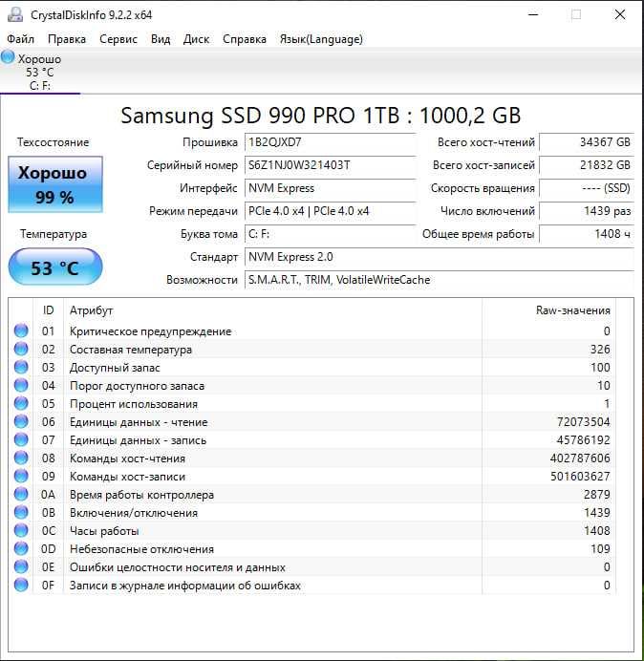Click raw value 45786192
Screen dimensions: 644x661
[583, 440]
